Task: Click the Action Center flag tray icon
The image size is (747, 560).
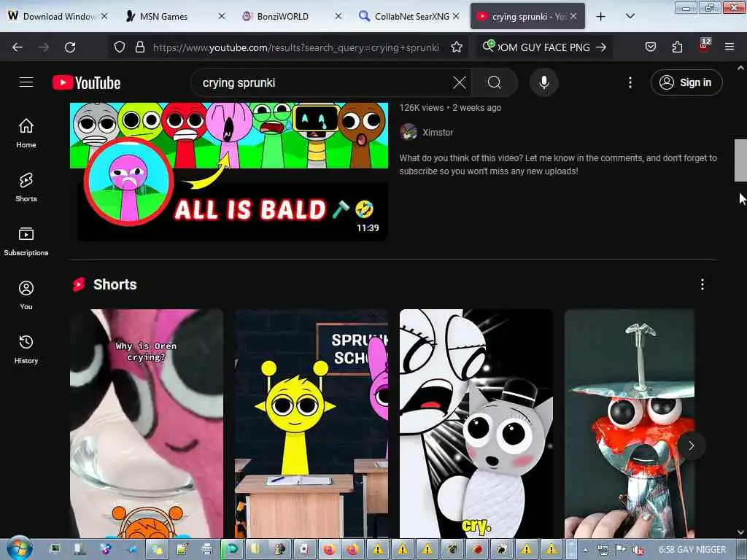Action: (x=620, y=550)
